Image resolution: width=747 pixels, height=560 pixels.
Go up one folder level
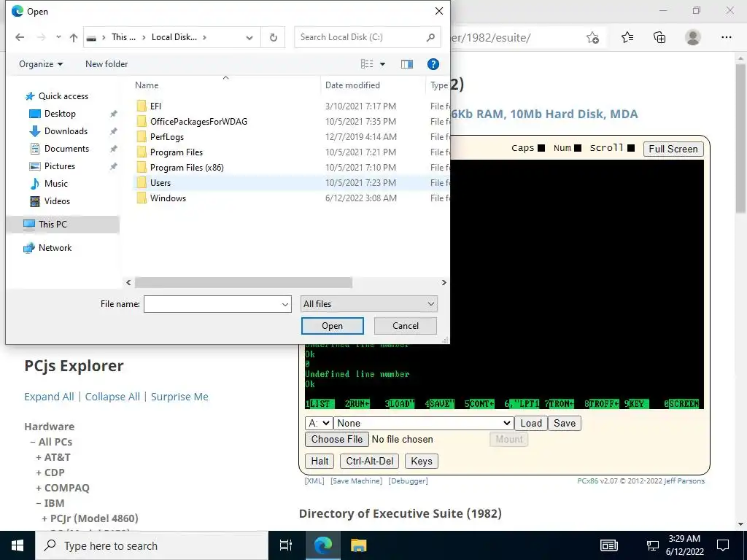click(x=74, y=37)
